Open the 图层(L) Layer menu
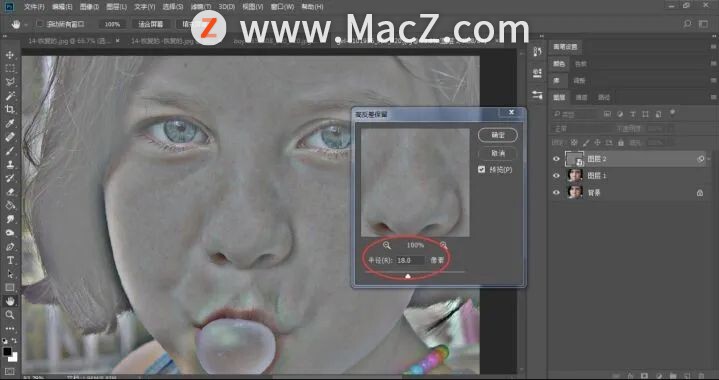The width and height of the screenshot is (719, 380). [x=116, y=7]
